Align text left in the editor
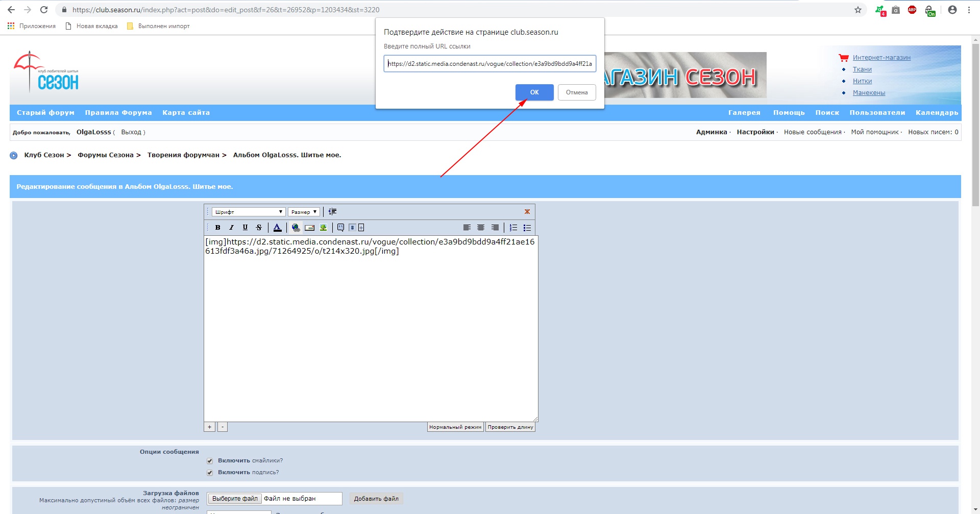Screen dimensions: 980x514 (x=467, y=228)
